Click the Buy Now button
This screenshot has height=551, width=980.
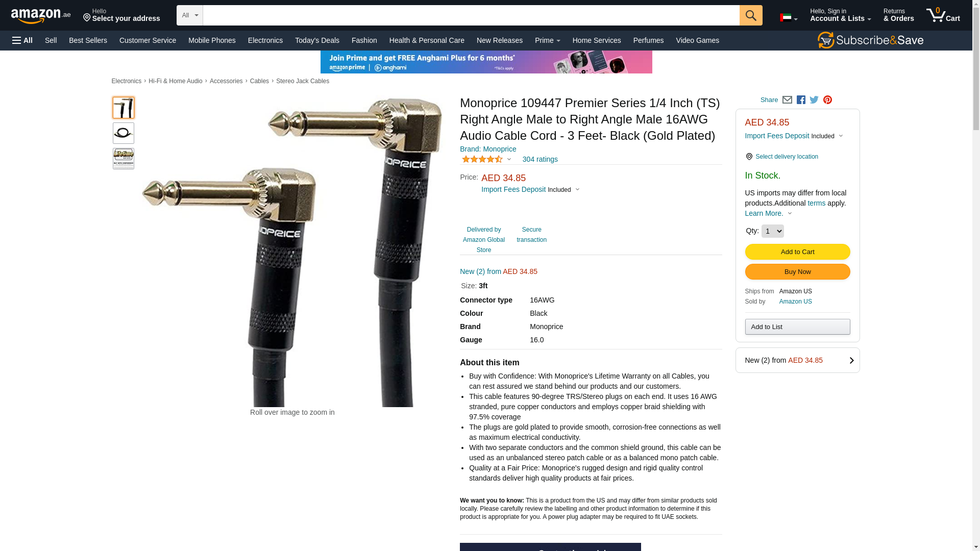pos(797,271)
